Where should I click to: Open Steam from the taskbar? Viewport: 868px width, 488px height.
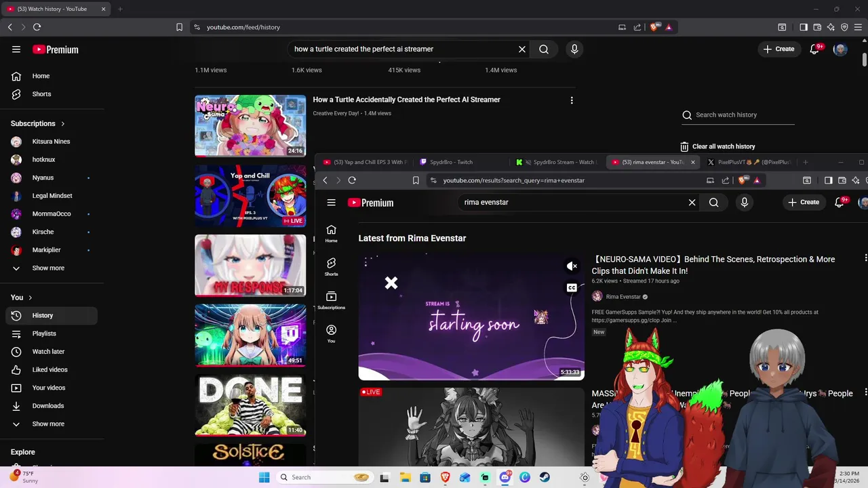(545, 477)
